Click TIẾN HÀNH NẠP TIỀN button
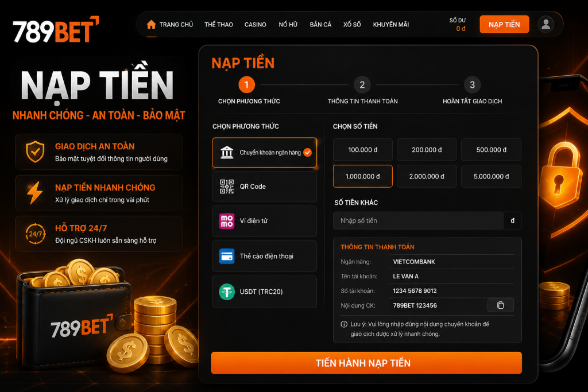 366,363
